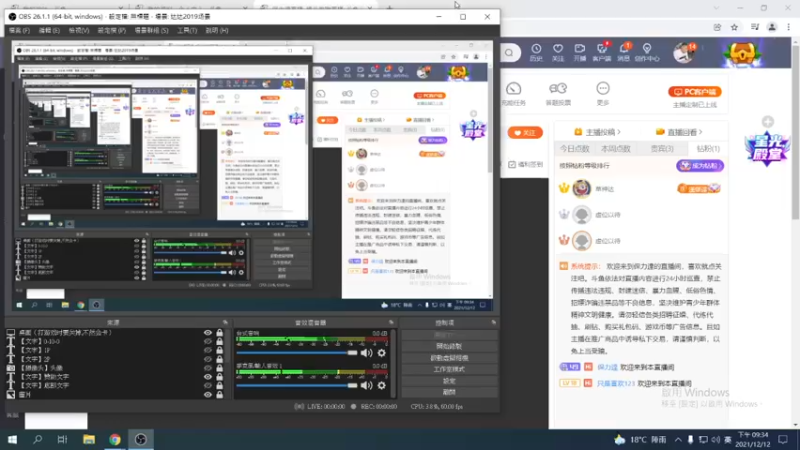Viewport: 800px width, 450px height.
Task: Open 创作中心 creator center icon
Action: point(647,52)
